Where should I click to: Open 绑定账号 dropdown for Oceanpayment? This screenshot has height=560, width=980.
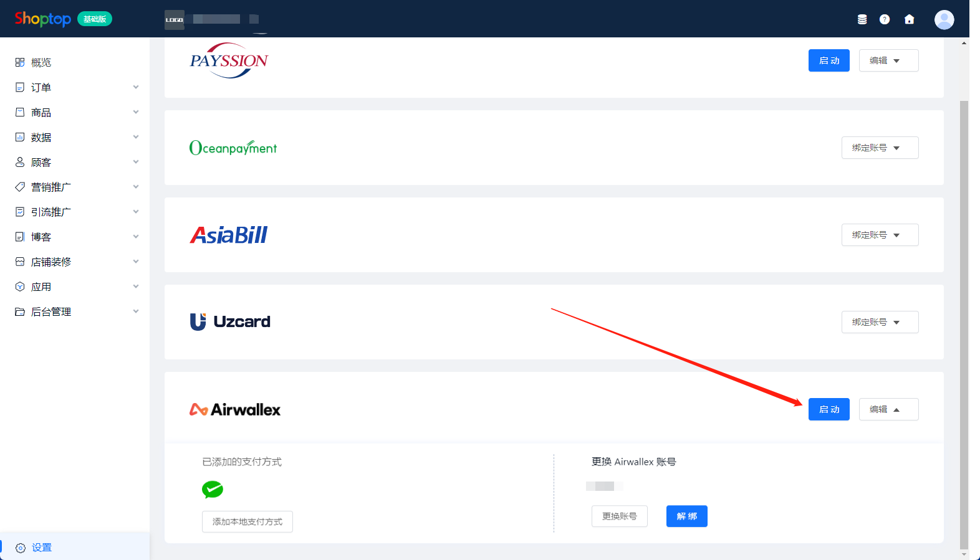880,148
